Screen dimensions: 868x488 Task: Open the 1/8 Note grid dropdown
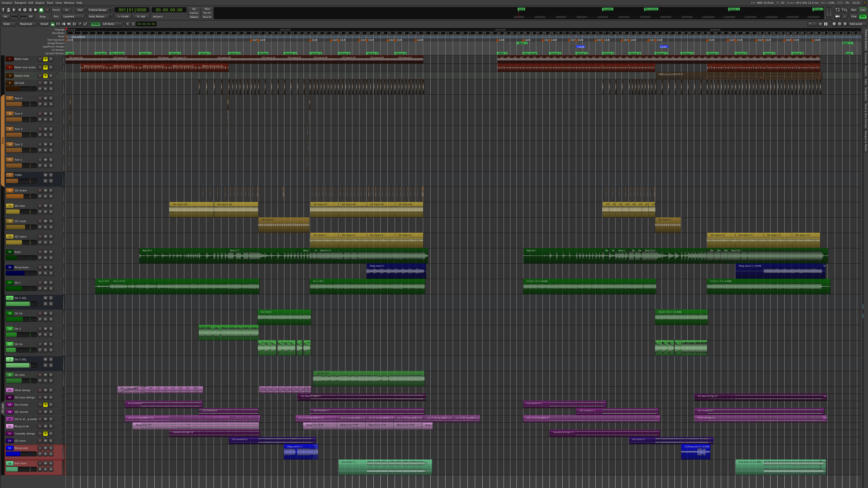click(111, 24)
